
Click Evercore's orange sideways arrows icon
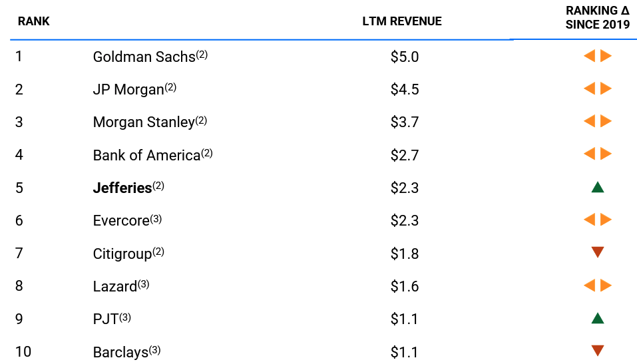(x=597, y=220)
